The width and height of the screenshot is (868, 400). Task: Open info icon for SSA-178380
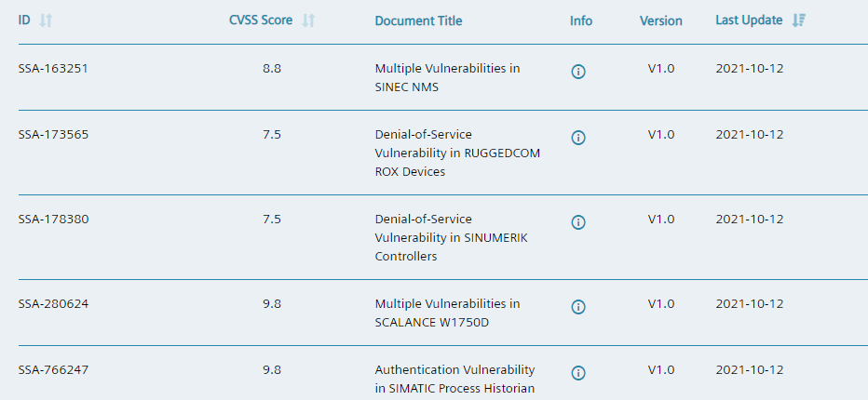tap(578, 221)
